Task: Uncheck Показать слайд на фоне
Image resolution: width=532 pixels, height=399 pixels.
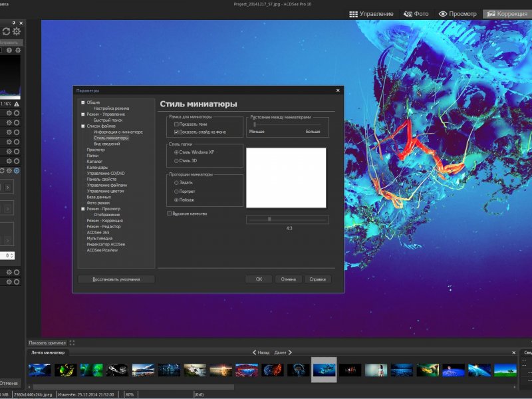Action: tap(176, 132)
